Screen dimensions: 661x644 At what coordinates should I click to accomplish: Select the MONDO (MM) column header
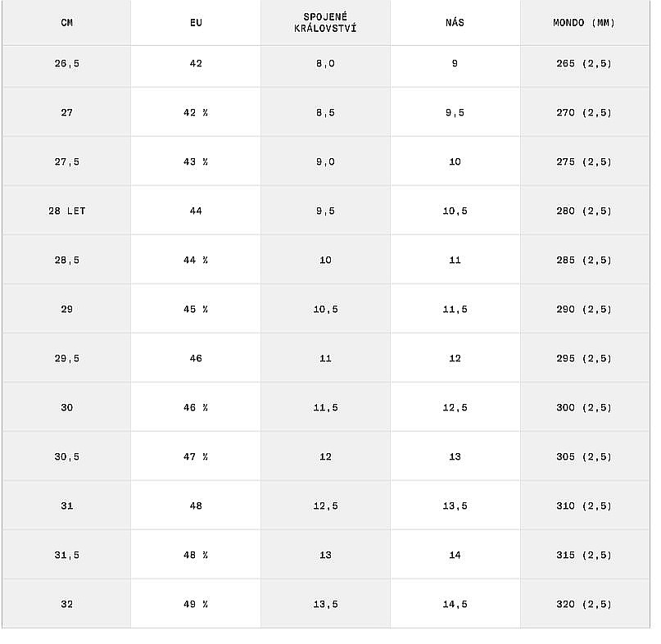pyautogui.click(x=584, y=23)
